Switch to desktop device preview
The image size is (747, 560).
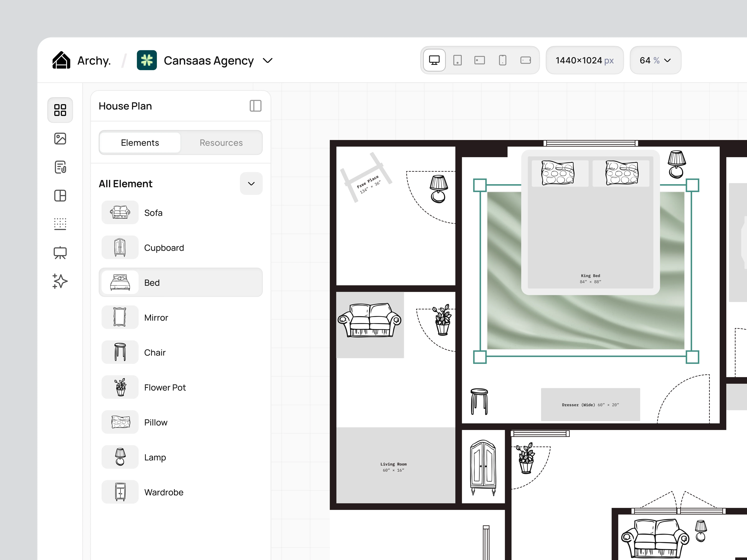pyautogui.click(x=434, y=60)
